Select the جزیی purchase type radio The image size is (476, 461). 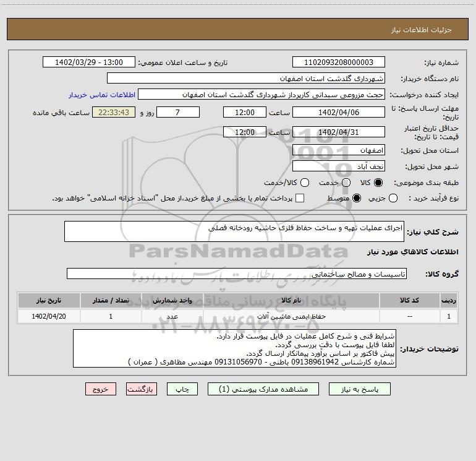tap(393, 198)
